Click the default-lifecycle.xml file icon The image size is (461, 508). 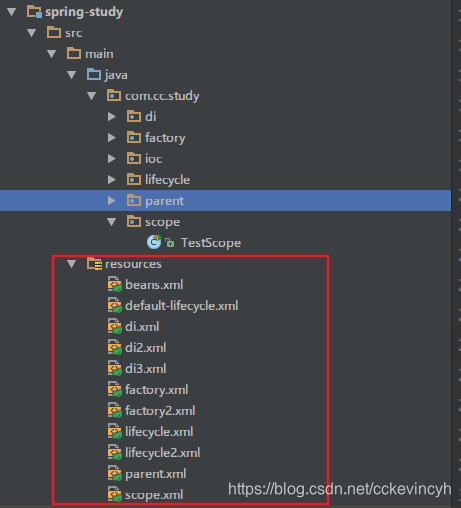[114, 306]
